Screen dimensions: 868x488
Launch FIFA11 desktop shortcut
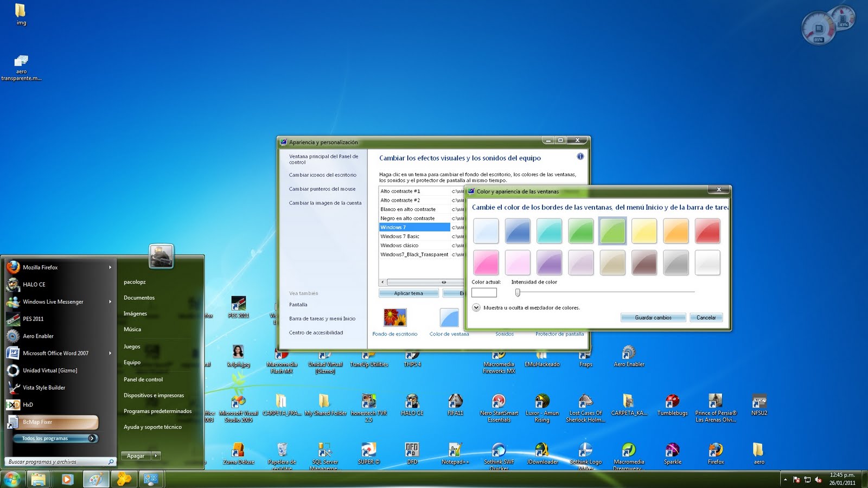point(455,405)
